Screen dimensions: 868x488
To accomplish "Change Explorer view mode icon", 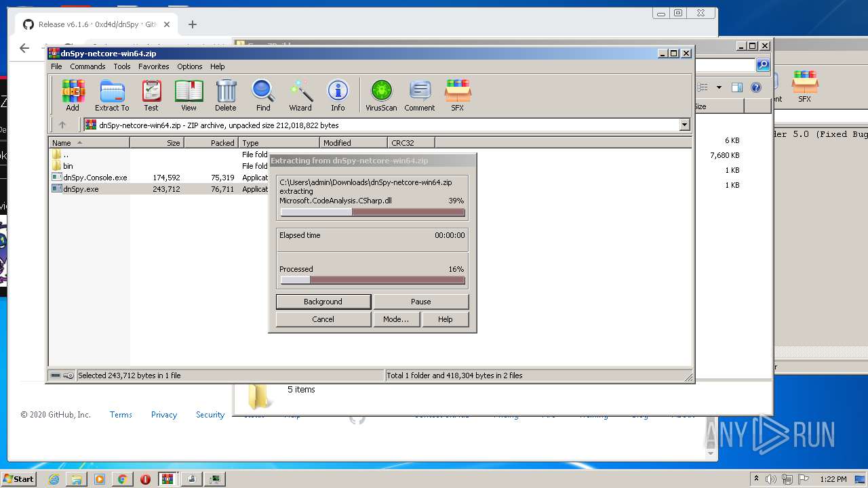I will pyautogui.click(x=703, y=87).
